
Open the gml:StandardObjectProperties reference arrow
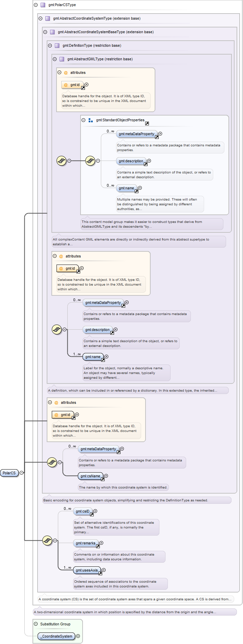pos(147,123)
